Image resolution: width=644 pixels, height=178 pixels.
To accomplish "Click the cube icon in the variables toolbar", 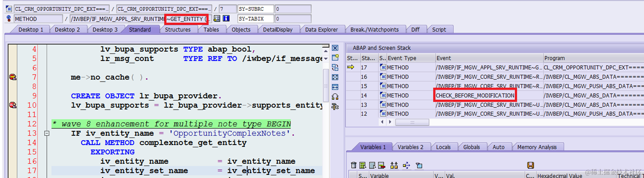I will (419, 165).
